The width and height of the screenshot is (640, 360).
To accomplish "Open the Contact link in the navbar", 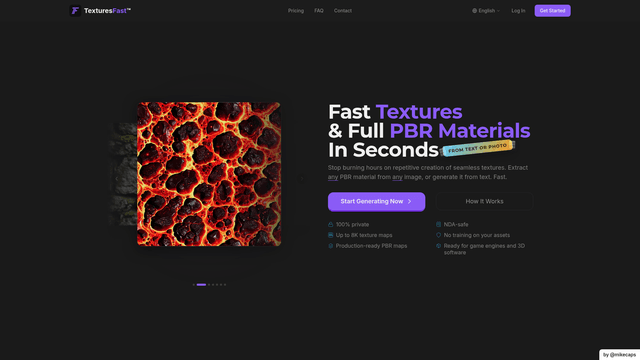I will [343, 11].
